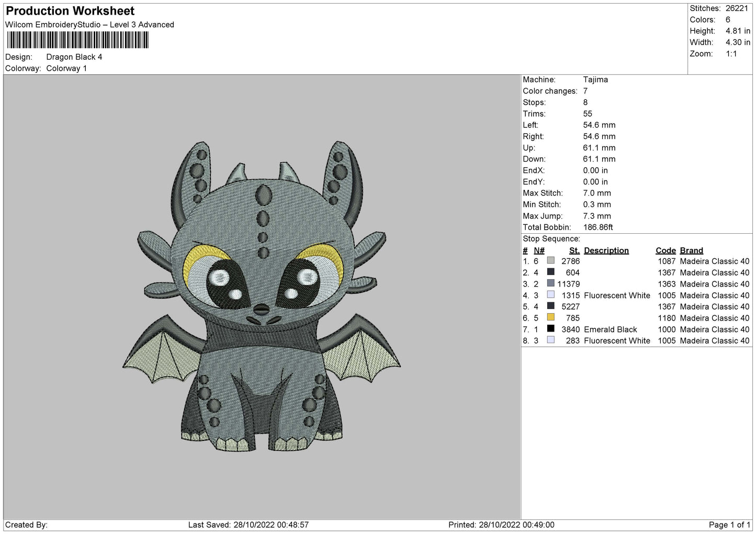Click the Trims value 55
The image size is (756, 534).
point(588,113)
